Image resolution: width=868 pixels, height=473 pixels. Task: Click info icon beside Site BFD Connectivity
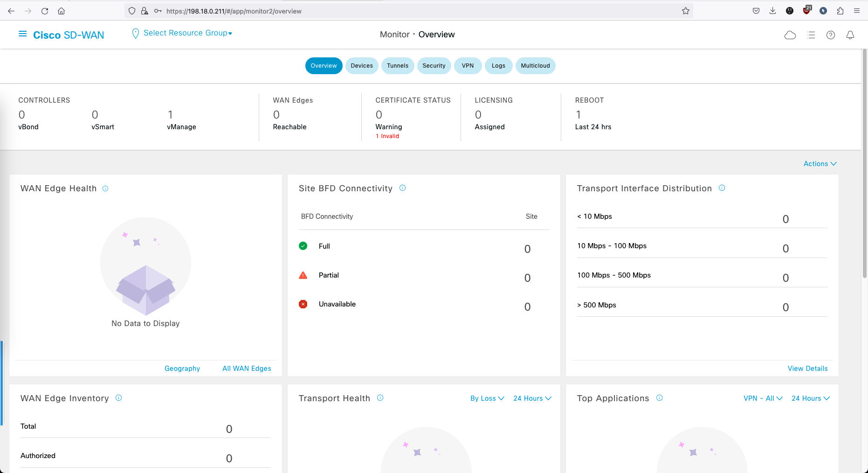click(x=403, y=188)
